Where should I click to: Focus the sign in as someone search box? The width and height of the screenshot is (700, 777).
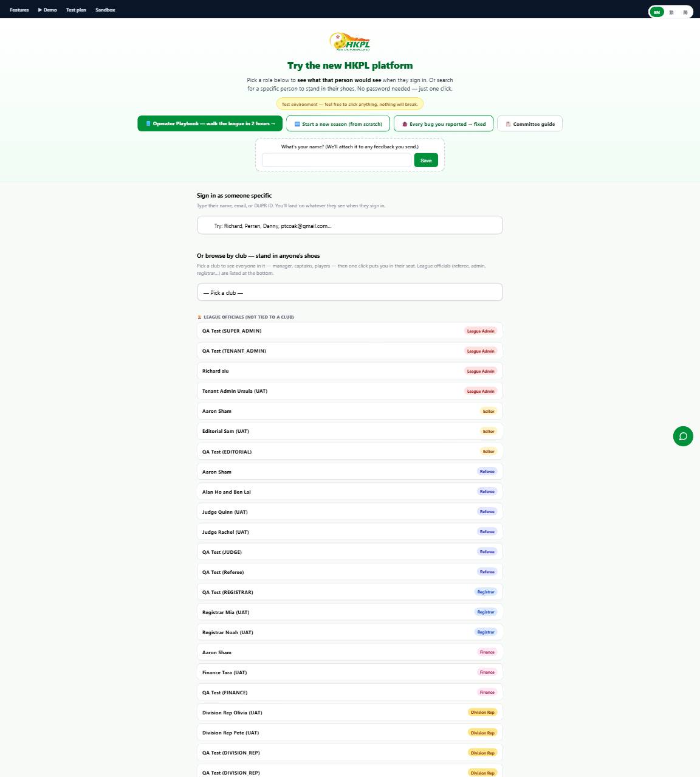click(x=350, y=225)
